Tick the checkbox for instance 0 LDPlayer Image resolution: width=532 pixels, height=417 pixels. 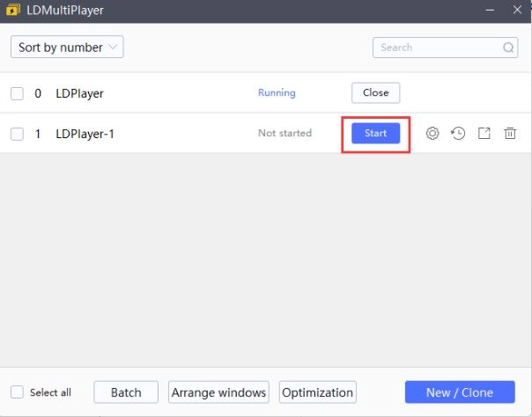point(17,93)
